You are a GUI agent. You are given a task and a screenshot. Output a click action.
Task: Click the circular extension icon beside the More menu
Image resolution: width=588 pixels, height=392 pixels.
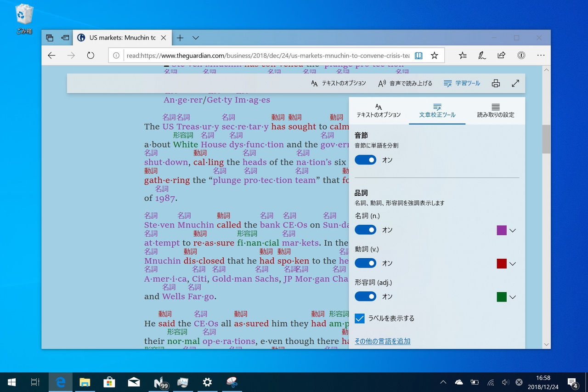pyautogui.click(x=521, y=56)
